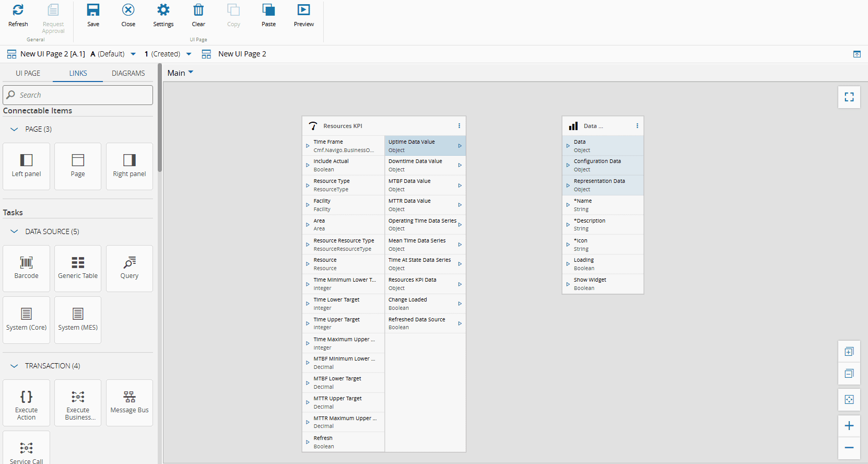Open Resources KPI node options menu
Viewport: 868px width, 464px height.
click(x=459, y=126)
